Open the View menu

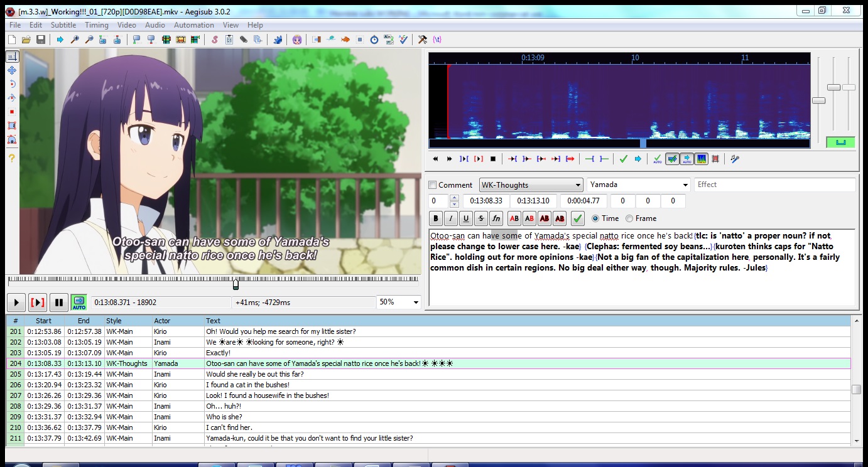231,25
